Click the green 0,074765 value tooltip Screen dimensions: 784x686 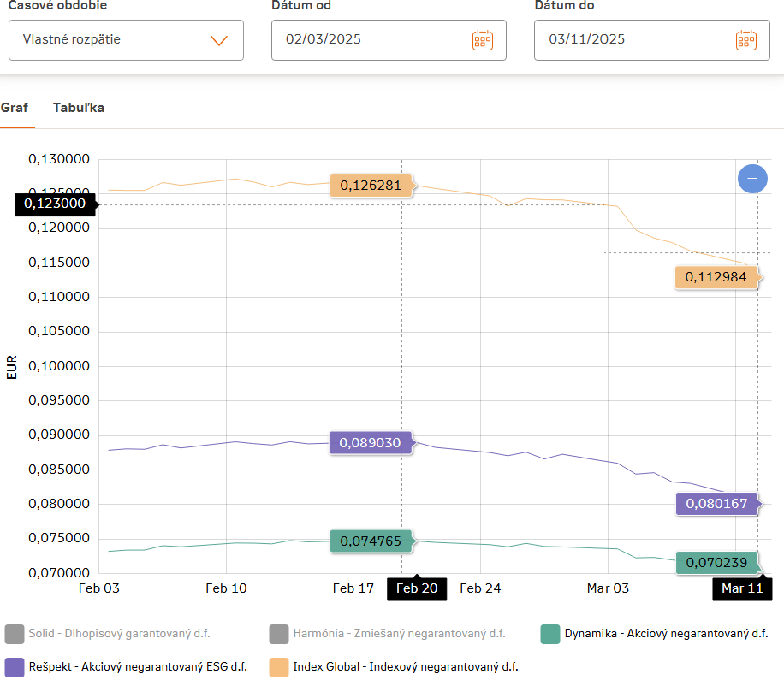click(x=371, y=541)
